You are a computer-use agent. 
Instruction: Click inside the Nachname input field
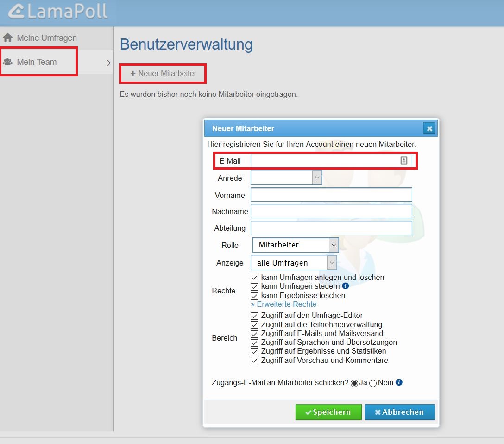pyautogui.click(x=331, y=211)
